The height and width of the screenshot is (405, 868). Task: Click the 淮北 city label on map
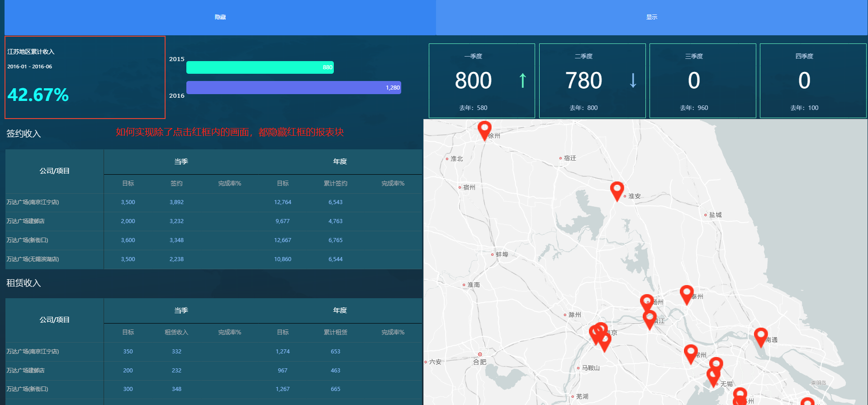coord(457,159)
